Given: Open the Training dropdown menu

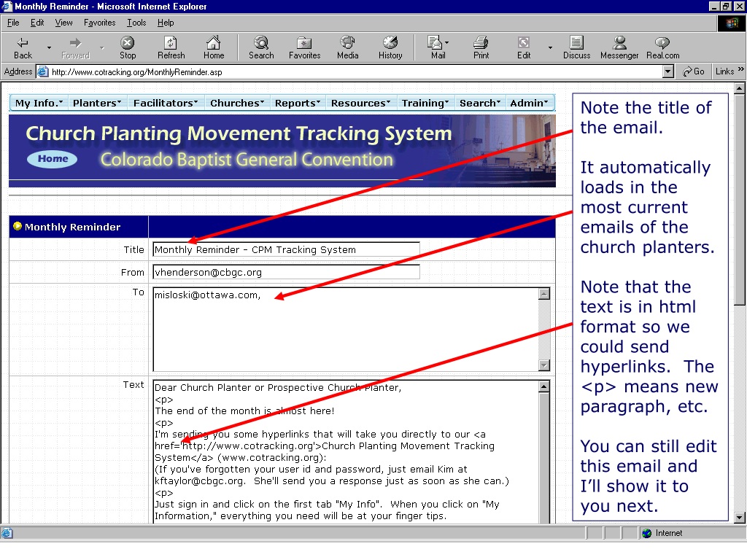Looking at the screenshot, I should (x=425, y=103).
